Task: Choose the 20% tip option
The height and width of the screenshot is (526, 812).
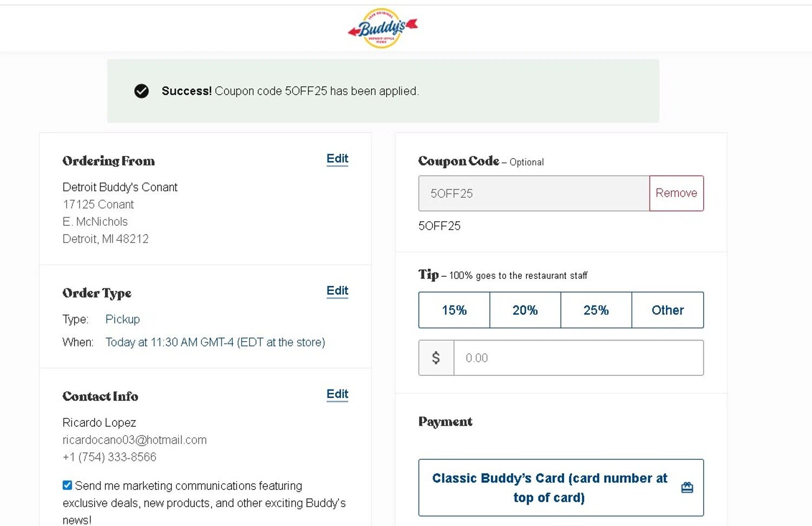Action: [525, 310]
